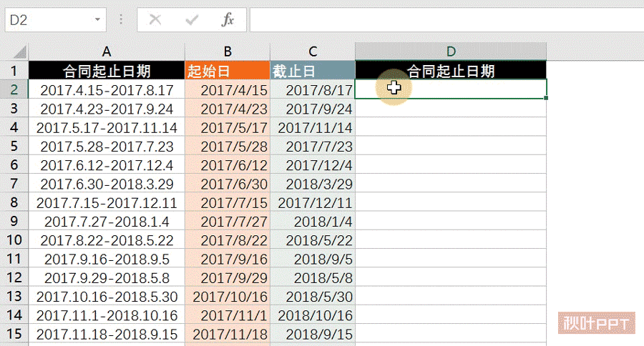The height and width of the screenshot is (346, 644).
Task: Select start date cell 2017/4/15
Action: click(228, 89)
